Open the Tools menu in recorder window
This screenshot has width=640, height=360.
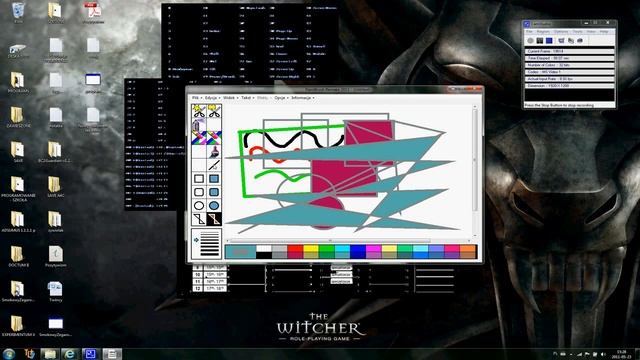pyautogui.click(x=578, y=31)
